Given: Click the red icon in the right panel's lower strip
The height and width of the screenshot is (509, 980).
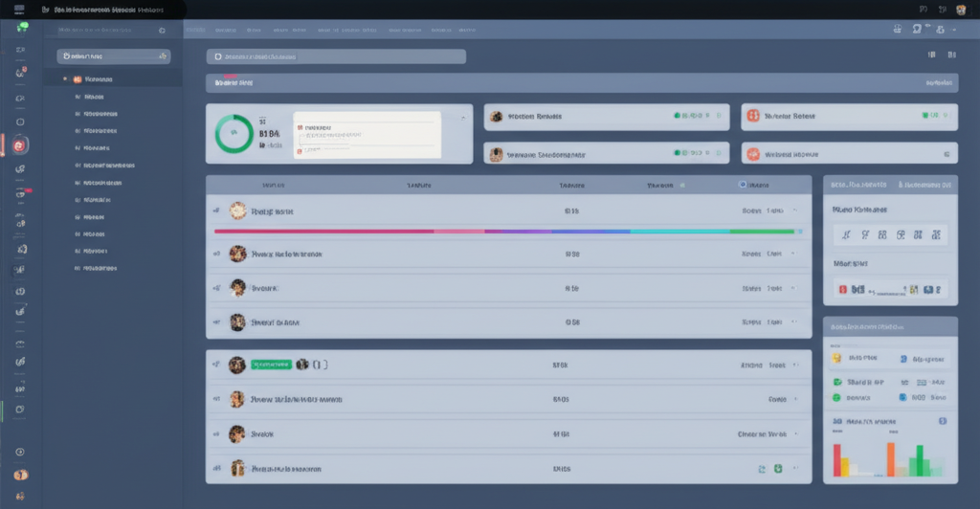Looking at the screenshot, I should point(842,289).
